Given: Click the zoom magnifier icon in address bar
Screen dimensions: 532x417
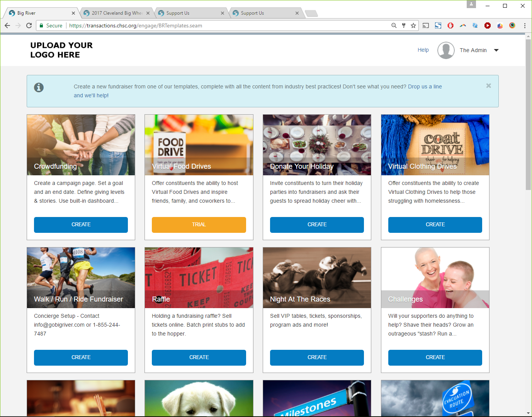Looking at the screenshot, I should tap(394, 25).
